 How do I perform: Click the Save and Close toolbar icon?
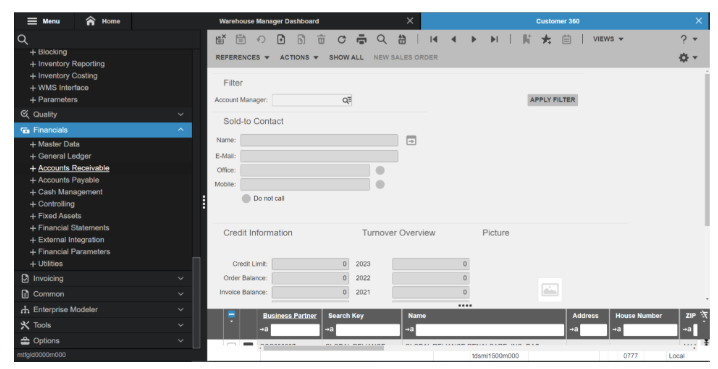pos(221,39)
